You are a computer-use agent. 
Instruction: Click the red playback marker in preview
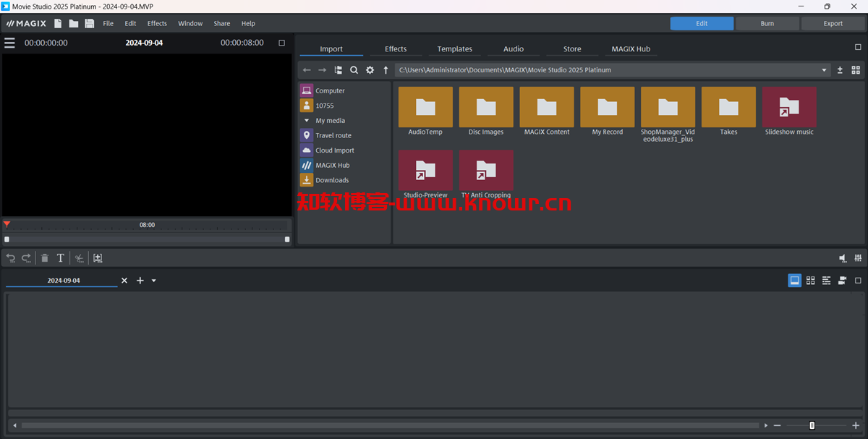coord(7,224)
